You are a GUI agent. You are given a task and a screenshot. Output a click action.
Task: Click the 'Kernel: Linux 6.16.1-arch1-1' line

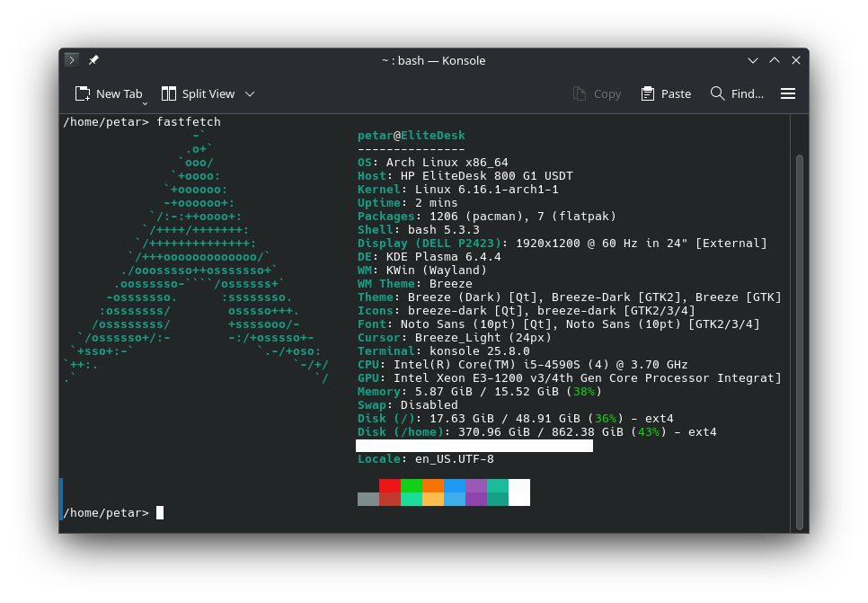point(458,190)
